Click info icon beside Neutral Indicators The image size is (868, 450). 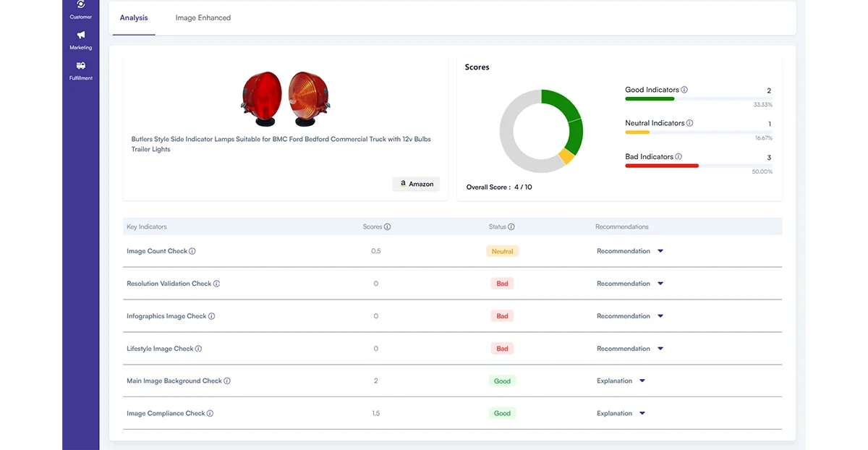[689, 123]
